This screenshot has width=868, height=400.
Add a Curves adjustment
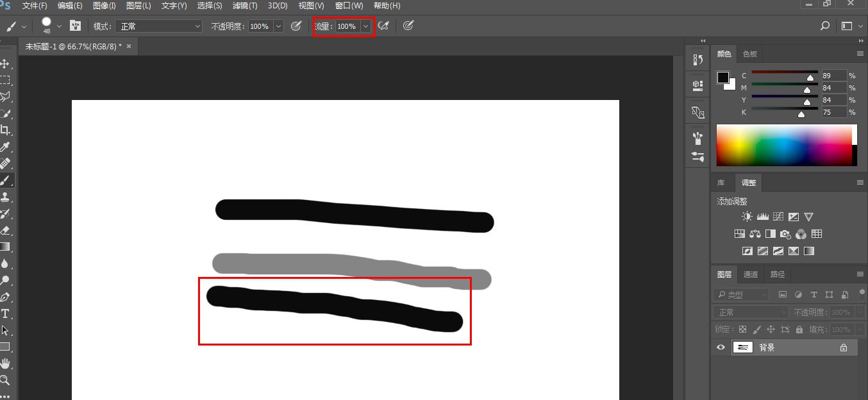coord(778,217)
